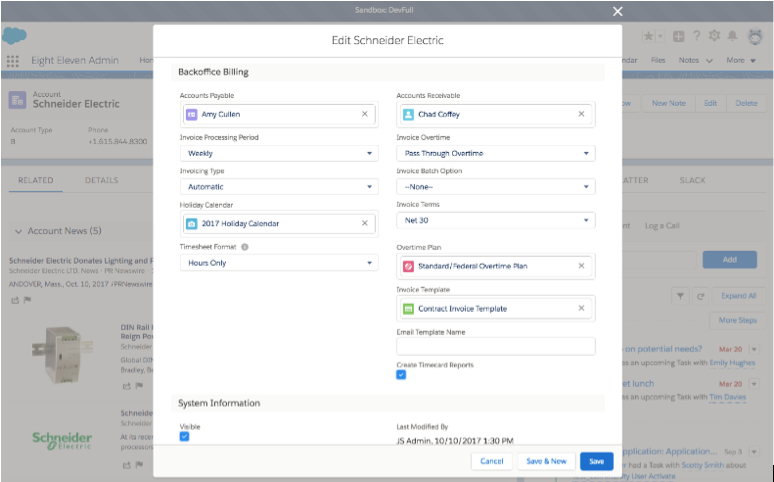Click the Account record icon in header
Image resolution: width=774 pixels, height=482 pixels.
click(17, 100)
